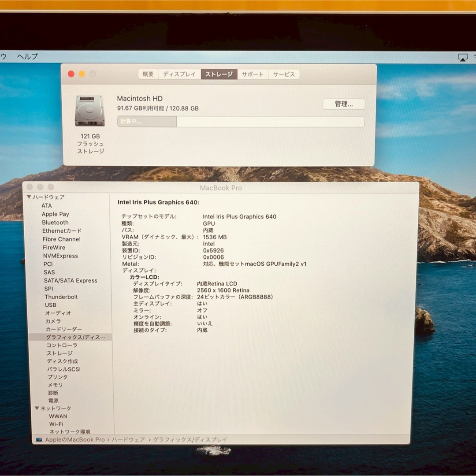This screenshot has width=476, height=476.
Task: Open the サポート tab
Action: [253, 74]
